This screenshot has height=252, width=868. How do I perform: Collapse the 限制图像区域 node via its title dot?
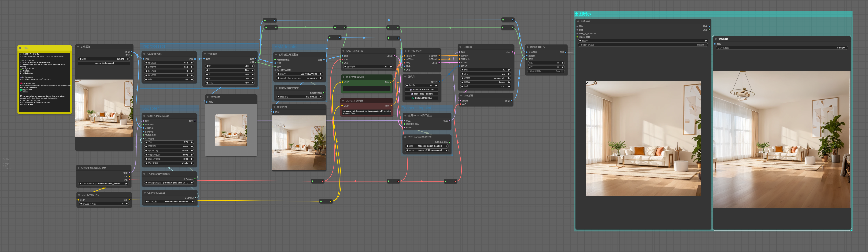click(x=144, y=54)
